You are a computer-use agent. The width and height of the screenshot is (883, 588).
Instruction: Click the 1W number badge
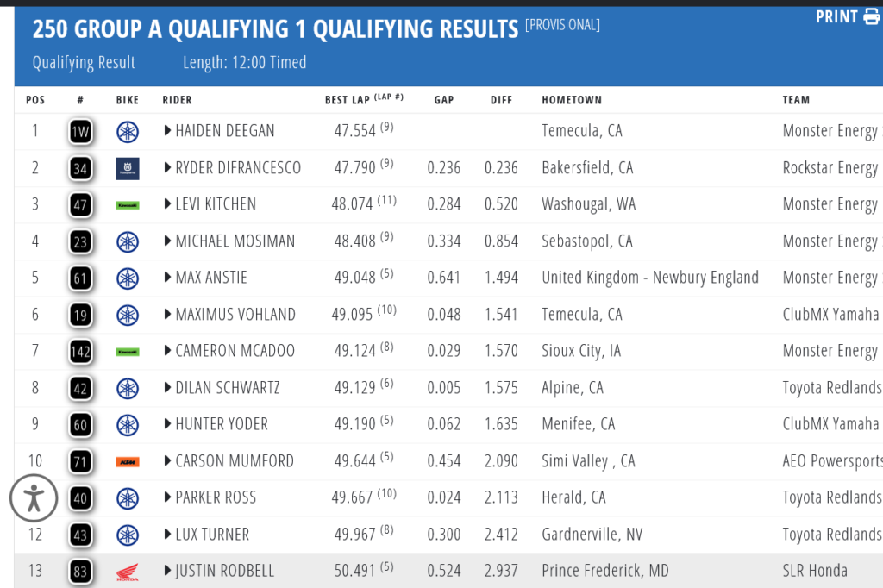point(80,132)
